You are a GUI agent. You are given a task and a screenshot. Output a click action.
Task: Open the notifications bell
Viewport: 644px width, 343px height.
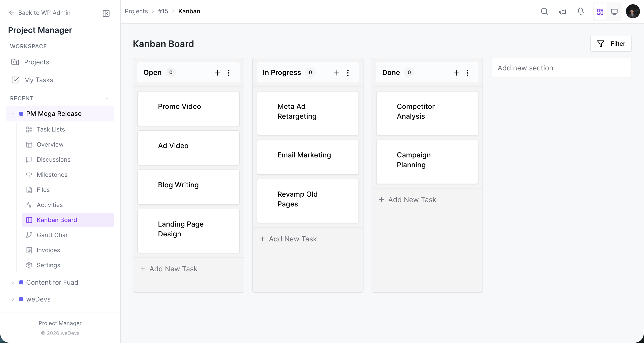(x=580, y=11)
